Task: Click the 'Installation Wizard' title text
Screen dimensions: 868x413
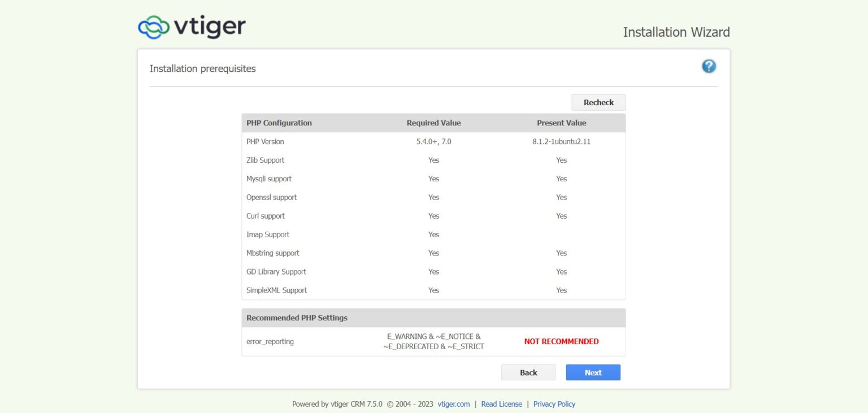Action: tap(676, 32)
